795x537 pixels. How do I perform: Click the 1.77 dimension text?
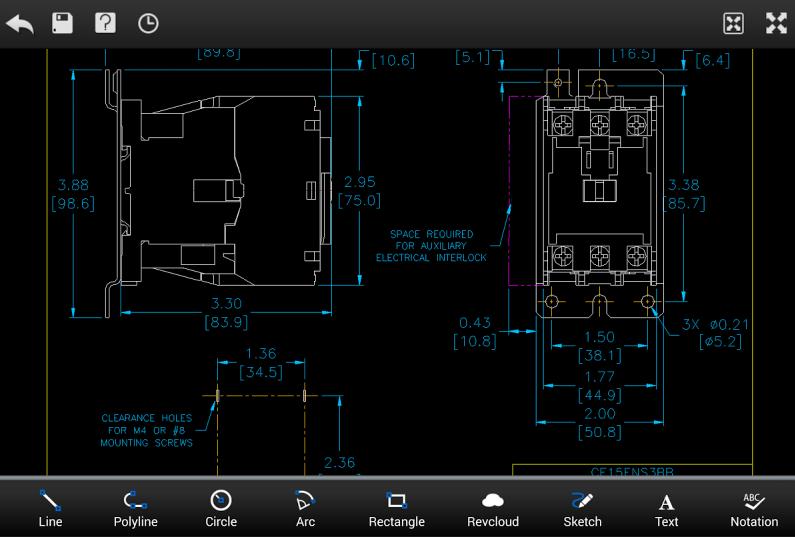point(599,376)
